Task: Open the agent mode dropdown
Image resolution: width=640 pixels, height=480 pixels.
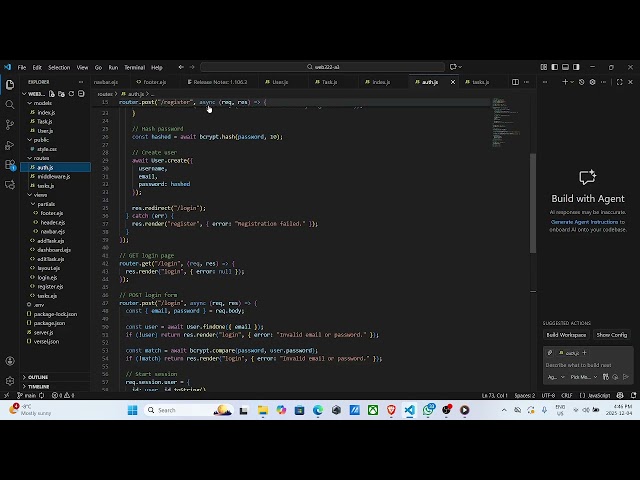Action: click(556, 377)
